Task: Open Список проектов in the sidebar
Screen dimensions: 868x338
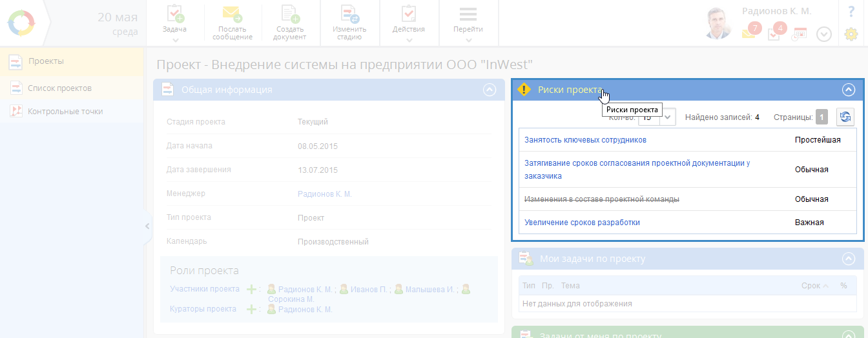Action: tap(59, 88)
